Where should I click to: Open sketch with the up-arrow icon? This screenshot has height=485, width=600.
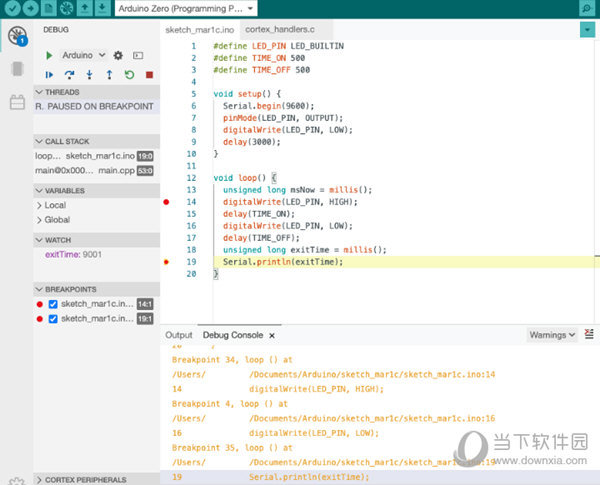pyautogui.click(x=85, y=8)
